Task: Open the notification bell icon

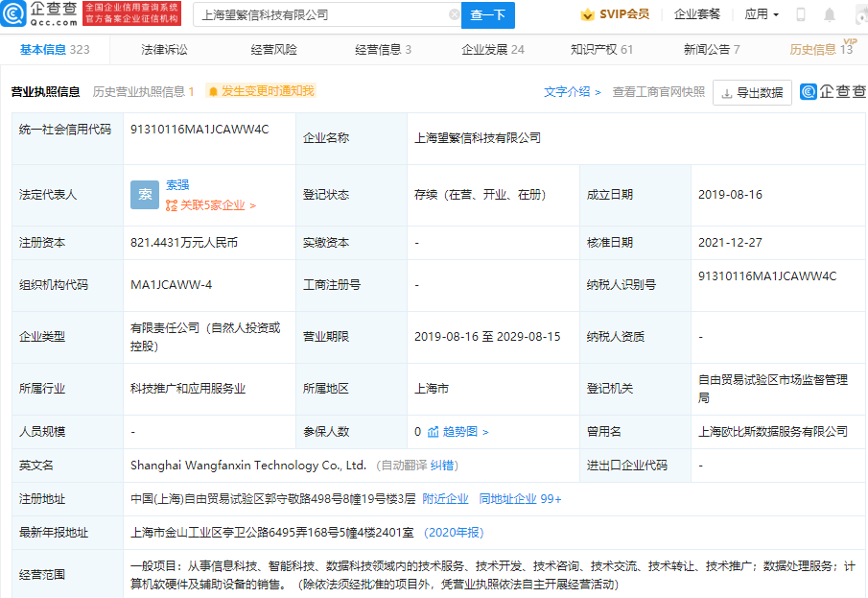Action: pyautogui.click(x=830, y=15)
